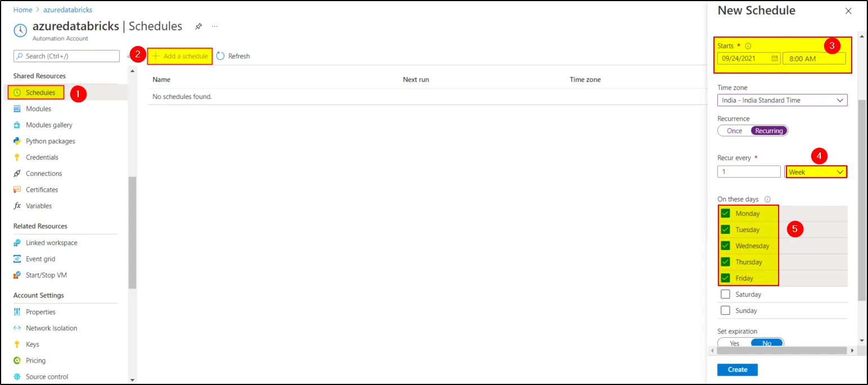Open Linked workspace menu item
Viewport: 868px width, 385px height.
pyautogui.click(x=52, y=243)
